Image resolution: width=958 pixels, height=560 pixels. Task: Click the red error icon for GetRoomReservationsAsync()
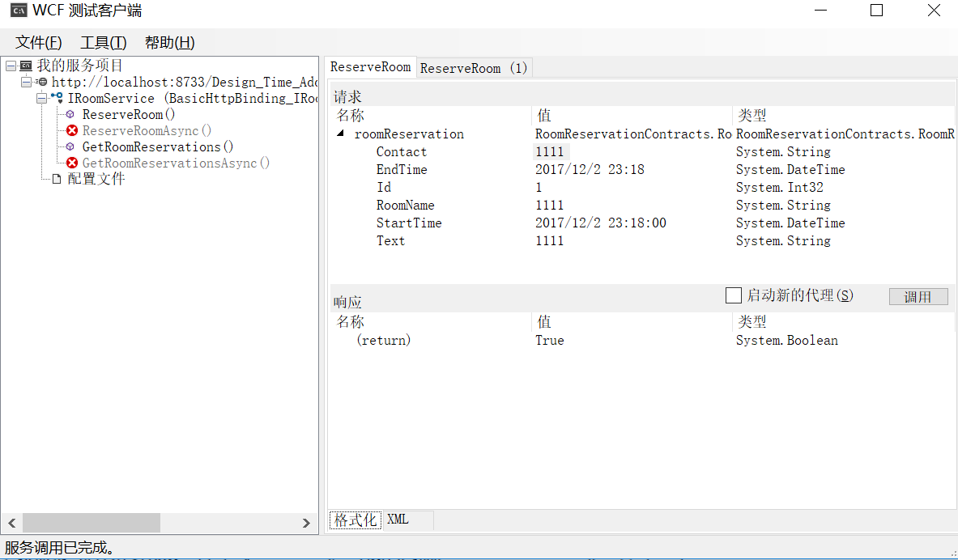click(72, 163)
